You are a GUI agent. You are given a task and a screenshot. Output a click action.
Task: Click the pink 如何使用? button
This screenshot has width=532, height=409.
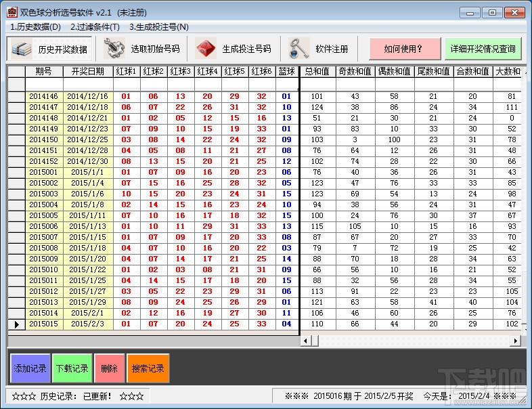405,49
